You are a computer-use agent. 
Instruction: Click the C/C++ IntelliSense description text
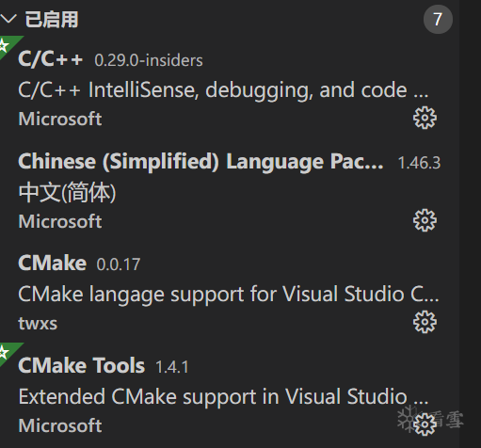223,90
